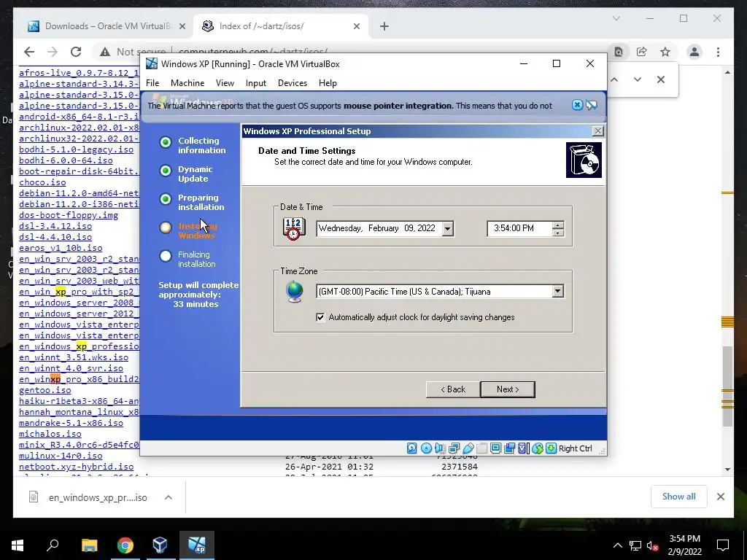747x560 pixels.
Task: Show hidden icons in system tray
Action: (617, 545)
